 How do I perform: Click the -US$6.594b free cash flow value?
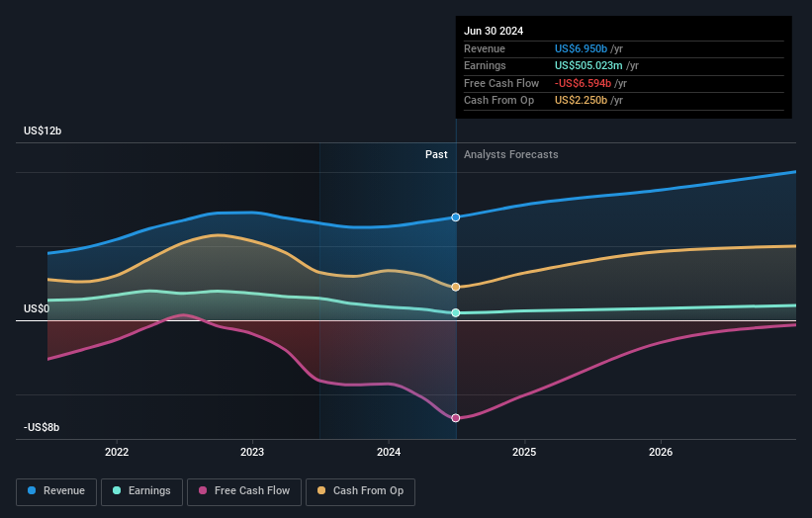(x=584, y=83)
